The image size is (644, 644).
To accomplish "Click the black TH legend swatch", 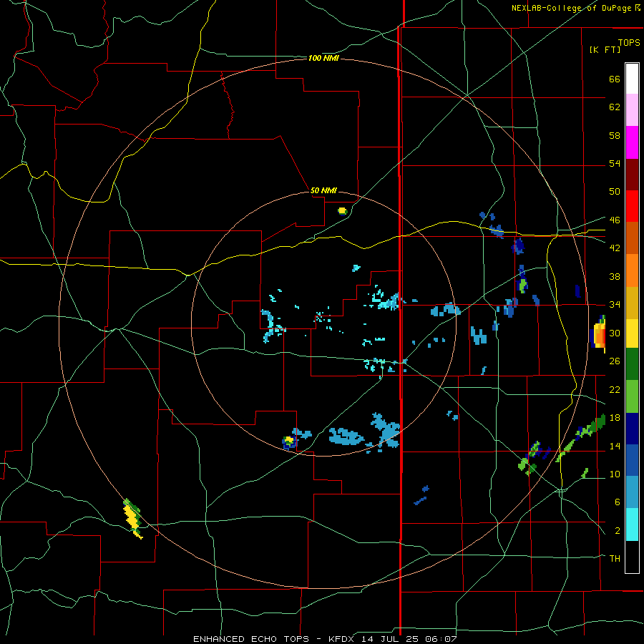I will tap(632, 557).
